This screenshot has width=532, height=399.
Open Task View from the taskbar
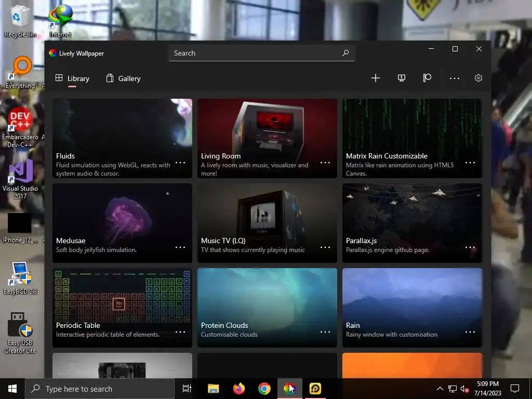(x=187, y=389)
